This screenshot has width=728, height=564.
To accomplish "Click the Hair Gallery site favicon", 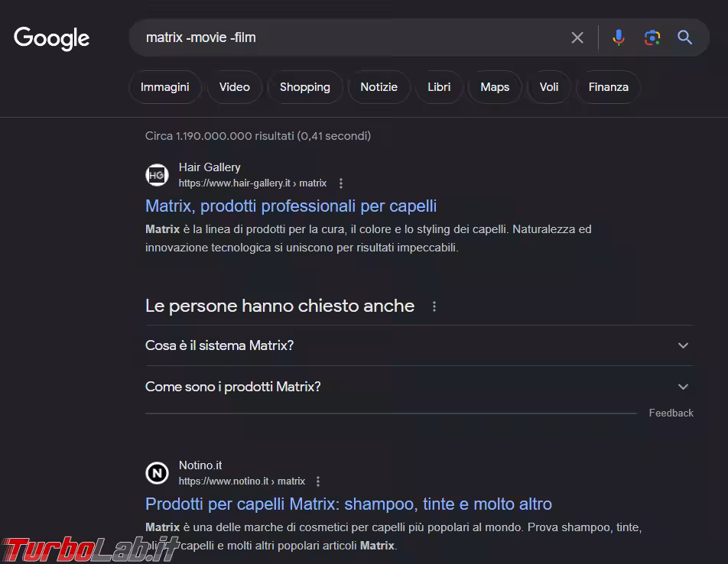I will point(157,175).
